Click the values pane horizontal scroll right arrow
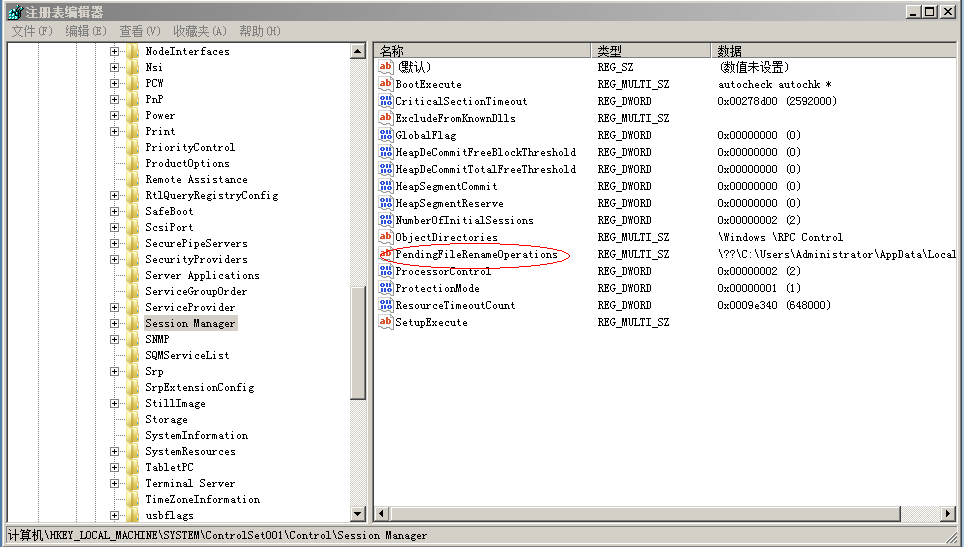 948,514
